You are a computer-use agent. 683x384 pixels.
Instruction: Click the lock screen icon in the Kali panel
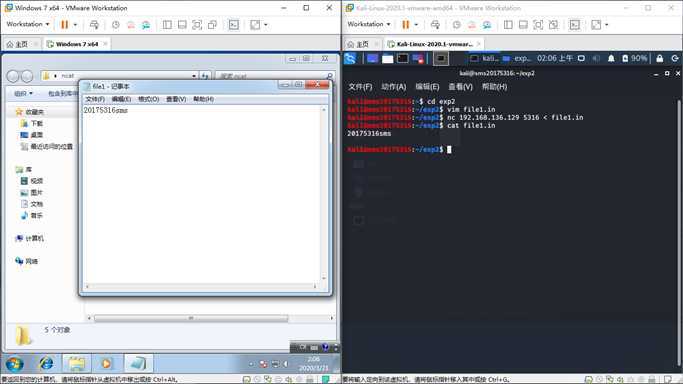[x=659, y=58]
